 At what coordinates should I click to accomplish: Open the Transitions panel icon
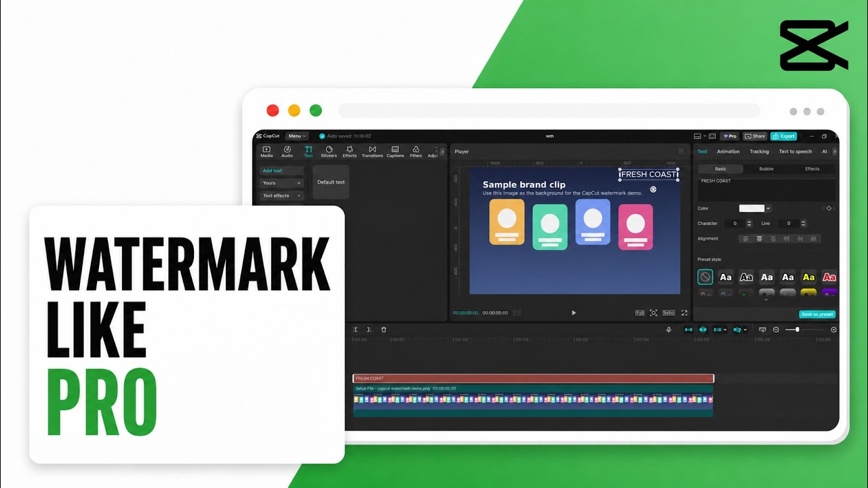pyautogui.click(x=372, y=151)
